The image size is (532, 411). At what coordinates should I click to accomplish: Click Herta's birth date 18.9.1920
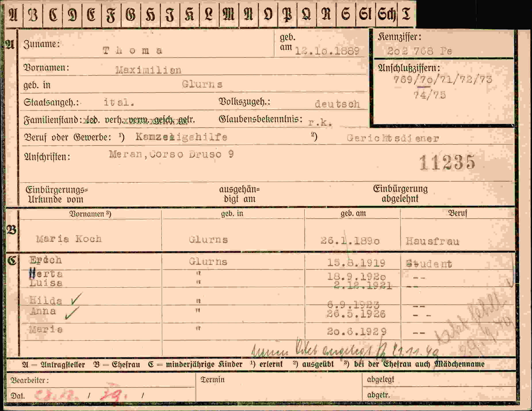pos(356,276)
